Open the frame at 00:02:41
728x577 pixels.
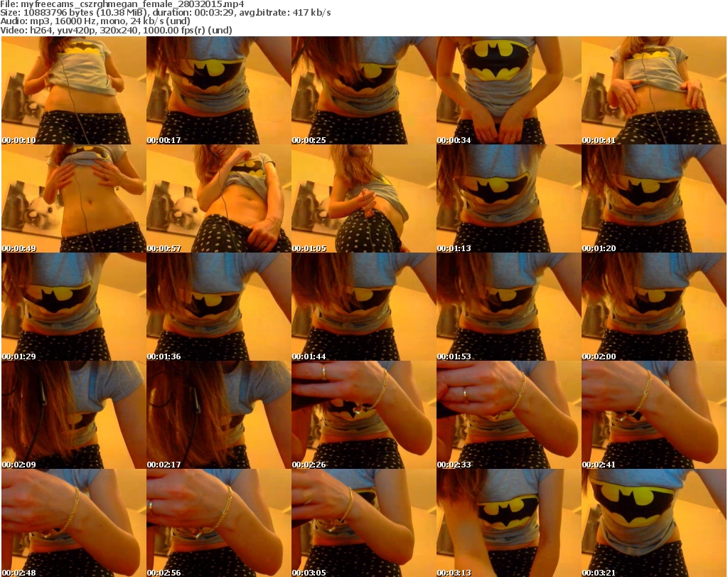coord(654,415)
